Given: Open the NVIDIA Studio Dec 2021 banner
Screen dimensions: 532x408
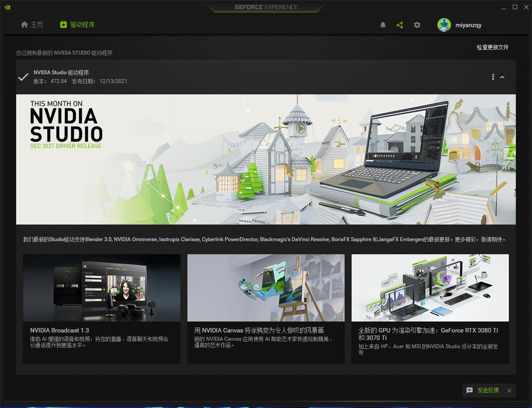Looking at the screenshot, I should (x=266, y=159).
